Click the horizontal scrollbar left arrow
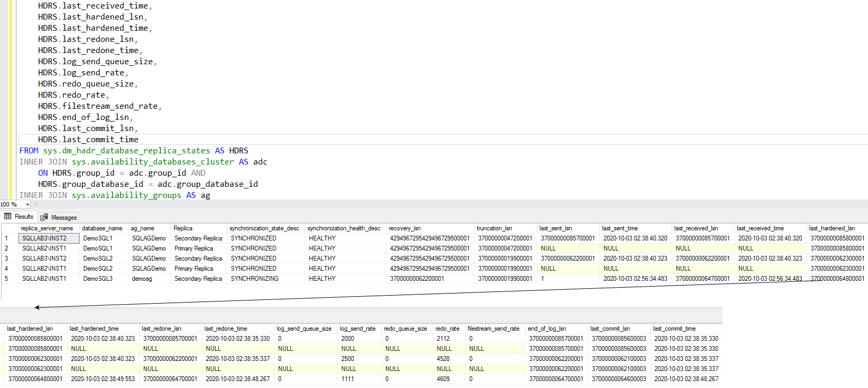This screenshot has width=868, height=388. (x=37, y=204)
